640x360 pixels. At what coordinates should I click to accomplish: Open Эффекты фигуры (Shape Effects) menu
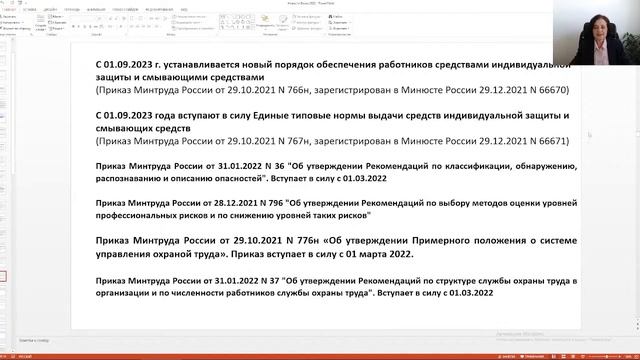click(307, 28)
